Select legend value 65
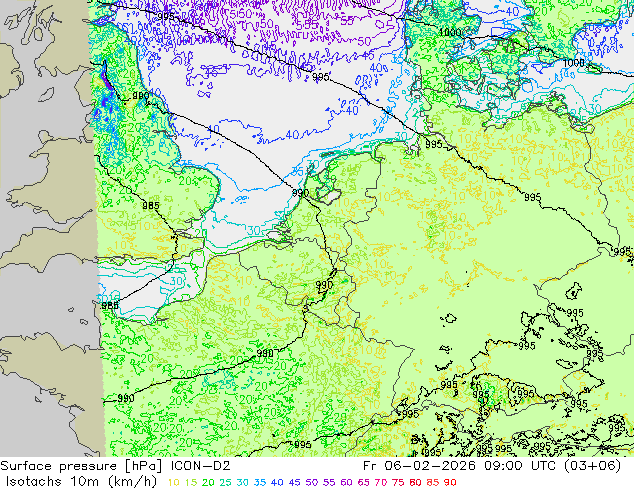634x490 pixels. click(x=364, y=482)
